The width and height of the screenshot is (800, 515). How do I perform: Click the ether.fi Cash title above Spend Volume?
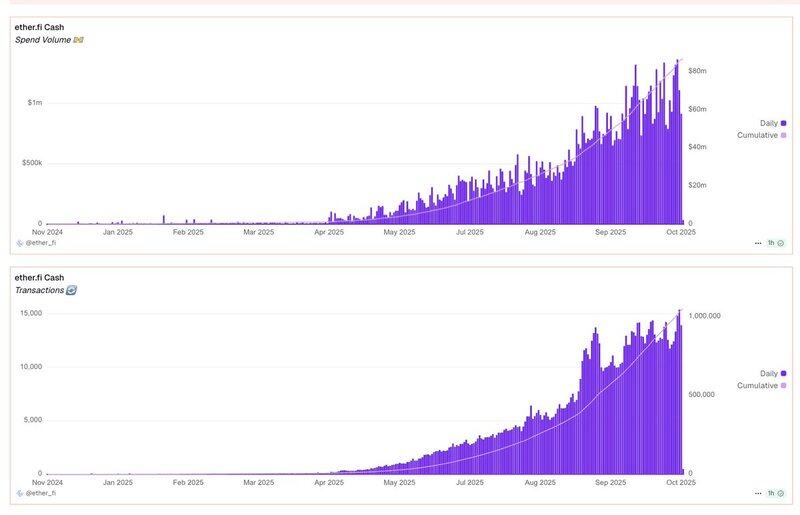pyautogui.click(x=41, y=27)
